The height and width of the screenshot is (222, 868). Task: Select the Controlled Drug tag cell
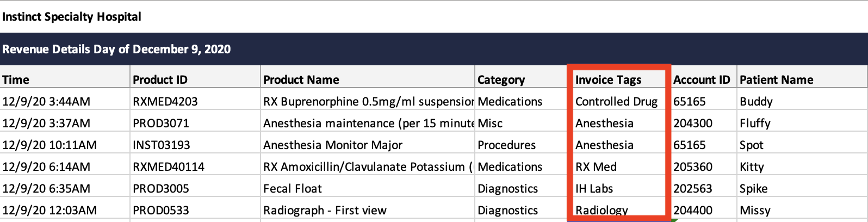coord(619,101)
